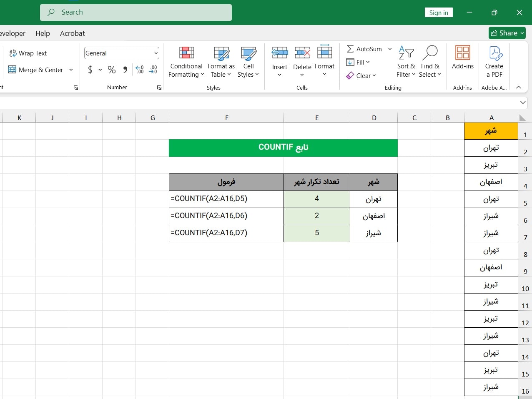Click the Share button
The height and width of the screenshot is (399, 532).
point(507,33)
